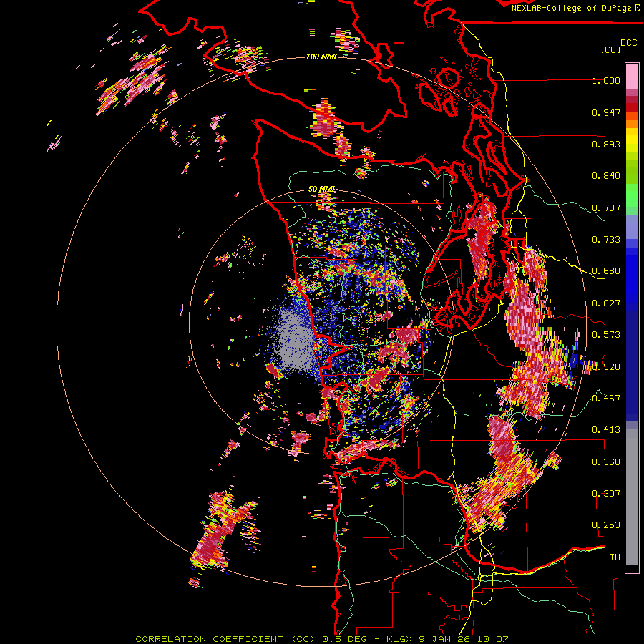Click the DCC label above the color bar
This screenshot has height=644, width=644.
pyautogui.click(x=628, y=43)
